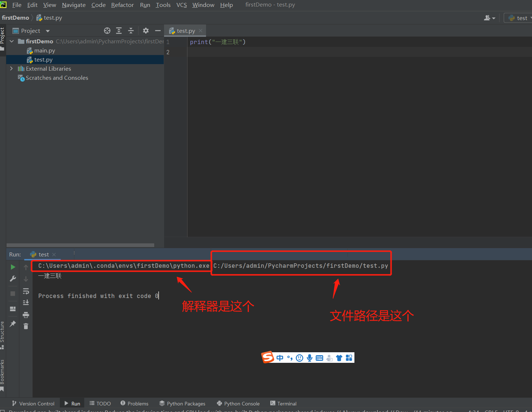This screenshot has width=532, height=412.
Task: Open the VCS menu
Action: (182, 5)
